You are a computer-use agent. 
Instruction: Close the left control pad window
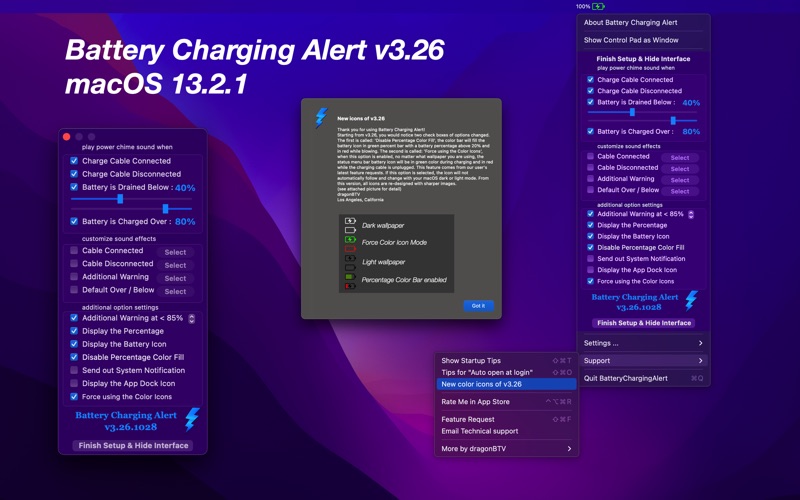(66, 137)
